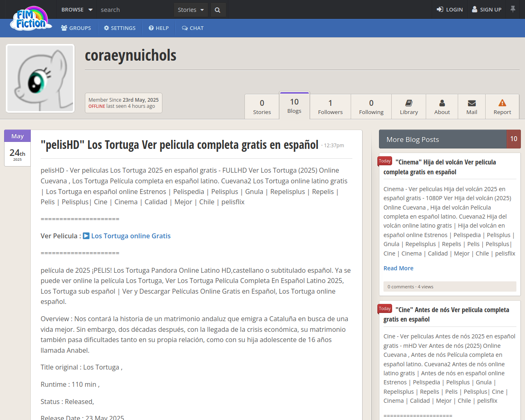Click the 0 comments · 4 views bar
525x420 pixels.
click(450, 287)
